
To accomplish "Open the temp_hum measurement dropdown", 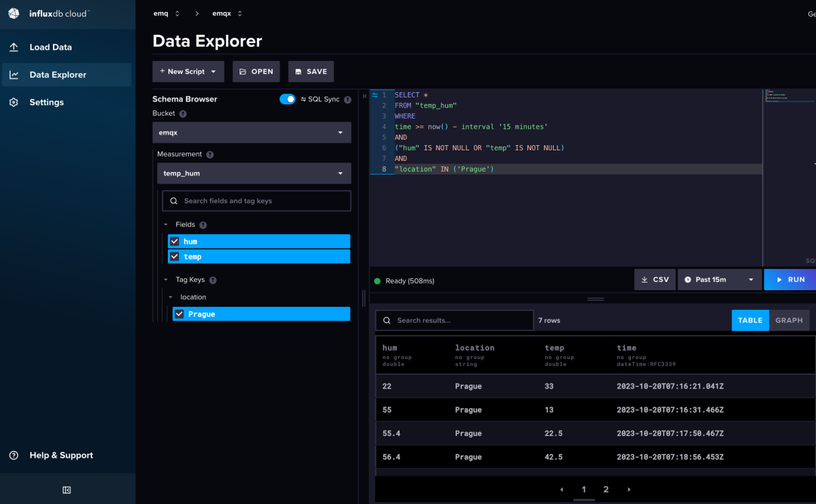I will tap(253, 173).
